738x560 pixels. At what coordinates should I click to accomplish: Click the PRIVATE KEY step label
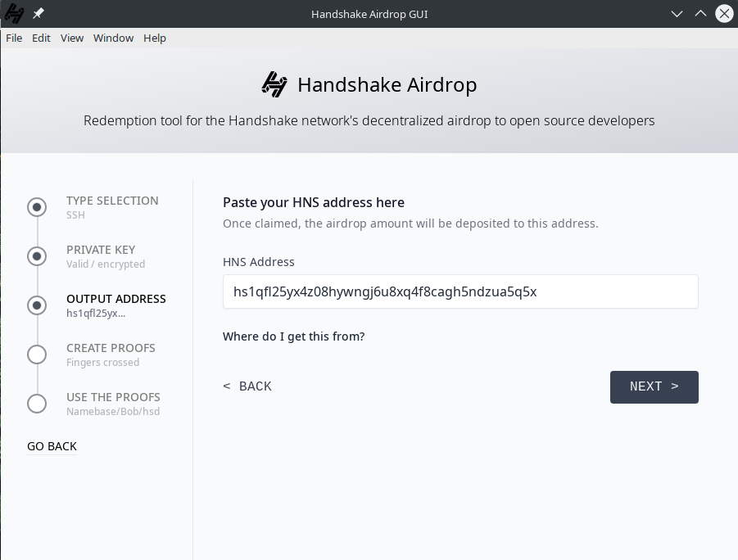(101, 250)
